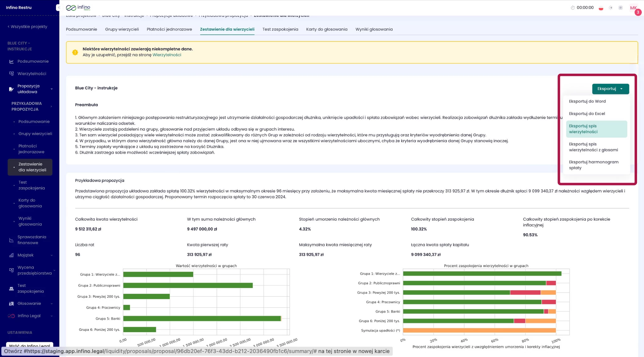Collapse the Propozycja układowa section
Screen dimensions: 644x357
point(52,89)
